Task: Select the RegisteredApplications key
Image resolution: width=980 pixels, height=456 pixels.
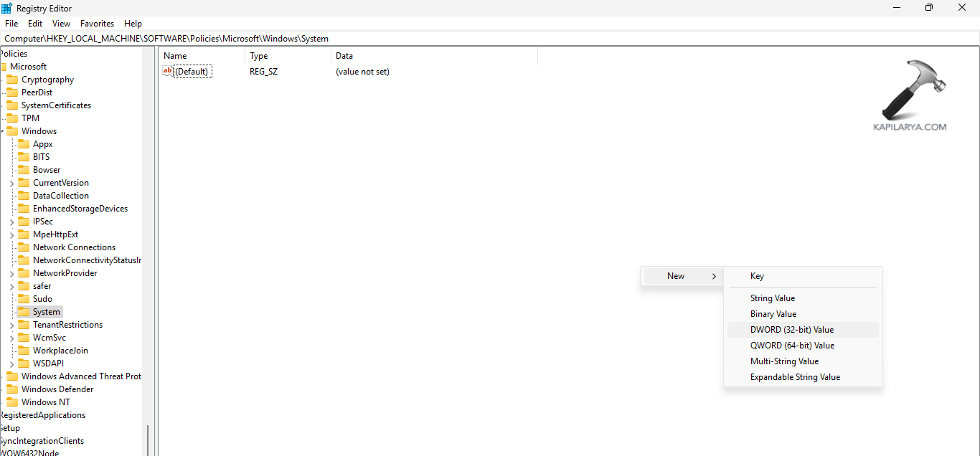Action: tap(42, 415)
